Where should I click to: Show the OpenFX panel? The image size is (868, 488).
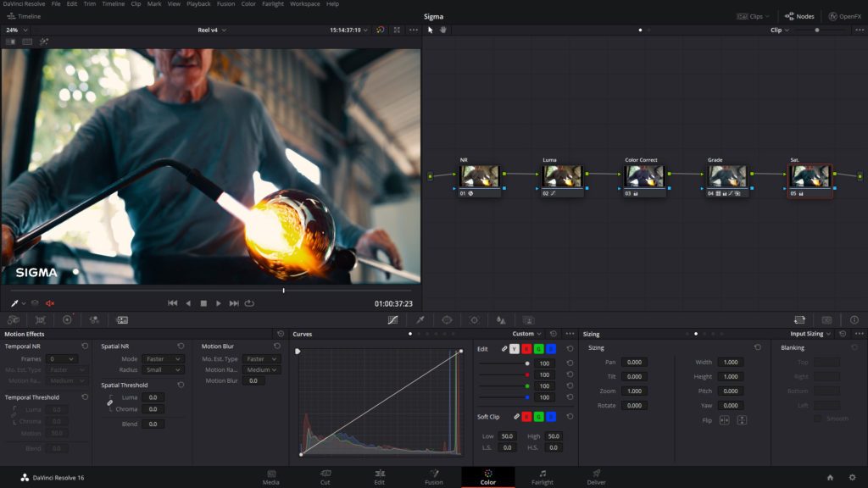click(844, 16)
